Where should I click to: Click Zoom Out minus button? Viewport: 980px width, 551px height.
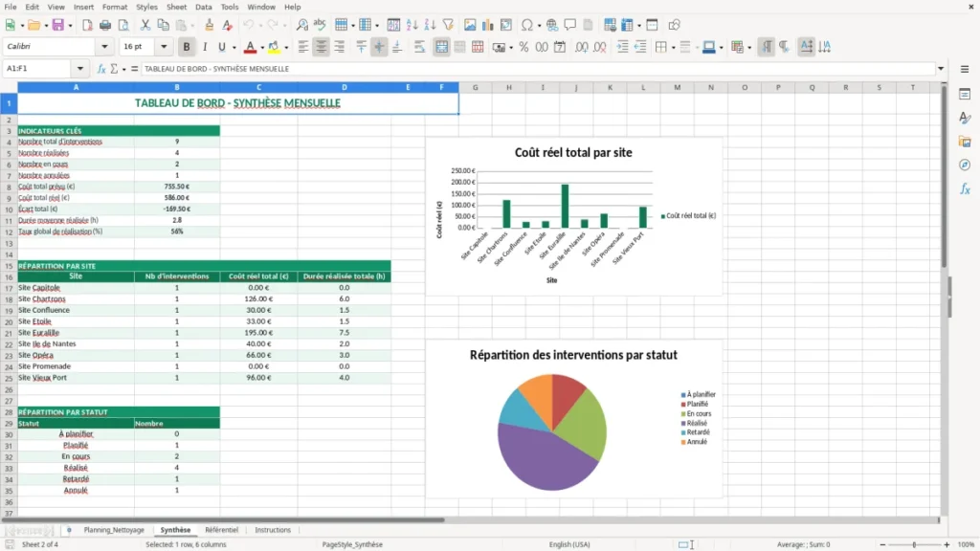(x=882, y=544)
